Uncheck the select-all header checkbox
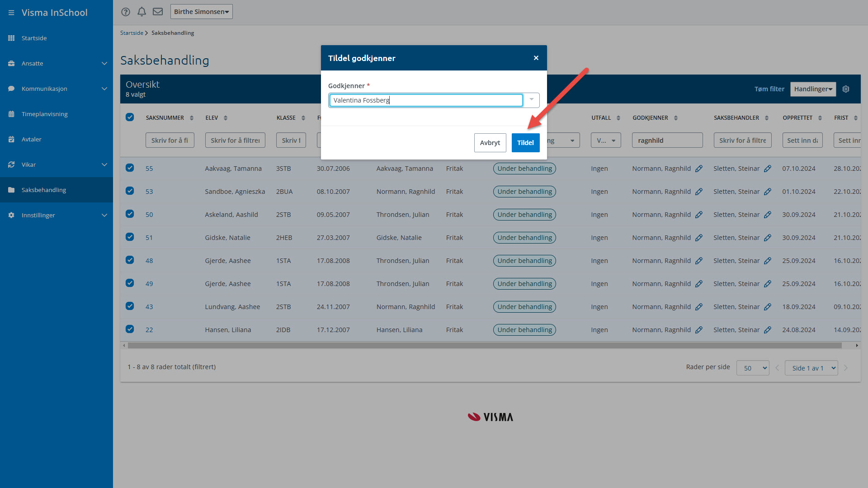Image resolution: width=868 pixels, height=488 pixels. [x=130, y=117]
